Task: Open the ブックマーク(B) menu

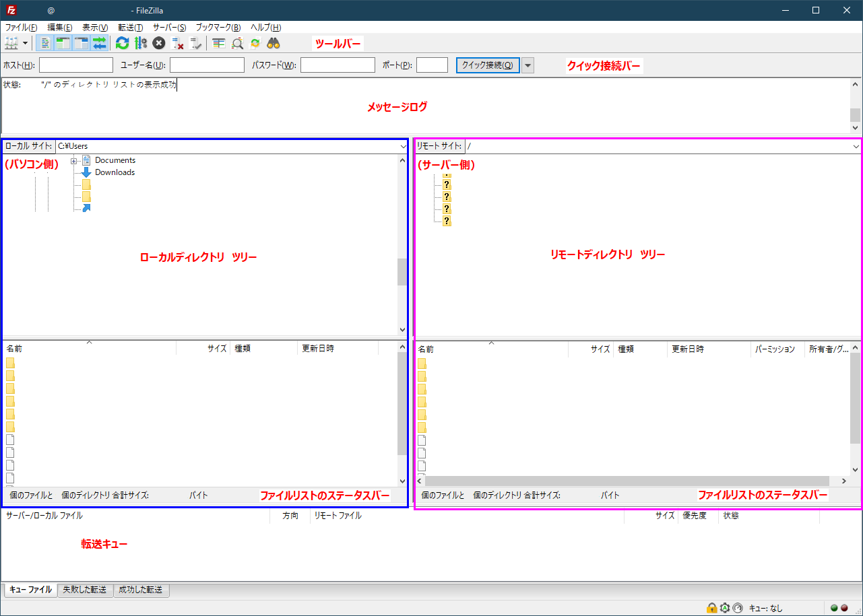Action: (x=218, y=28)
